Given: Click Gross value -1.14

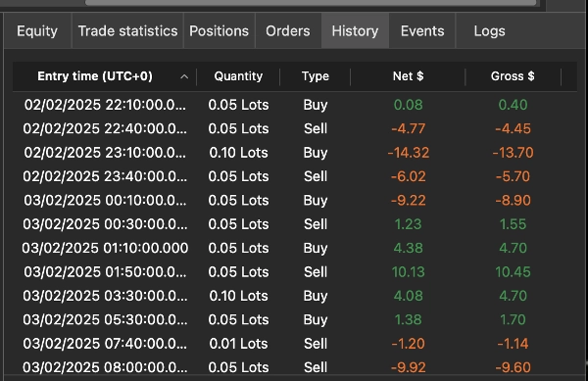Looking at the screenshot, I should pyautogui.click(x=513, y=344).
